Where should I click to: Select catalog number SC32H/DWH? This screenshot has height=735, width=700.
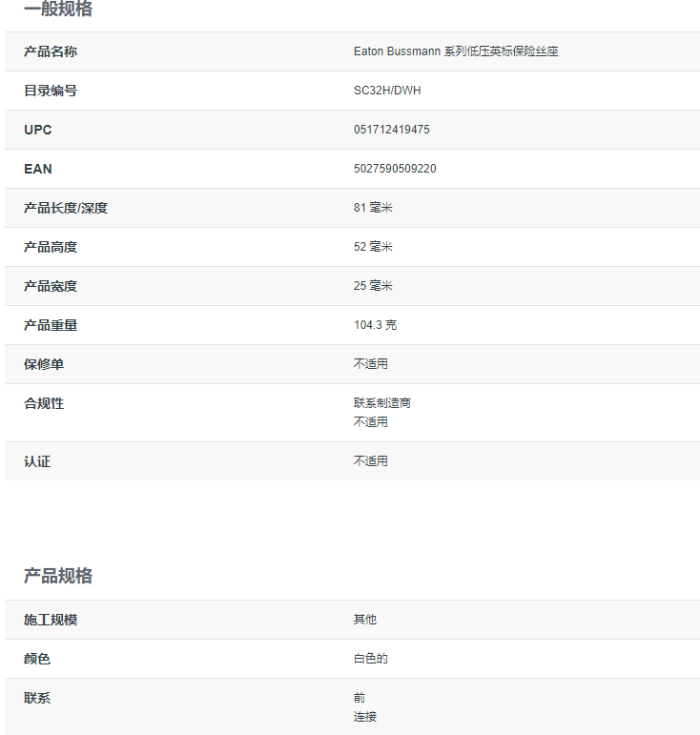(x=387, y=91)
